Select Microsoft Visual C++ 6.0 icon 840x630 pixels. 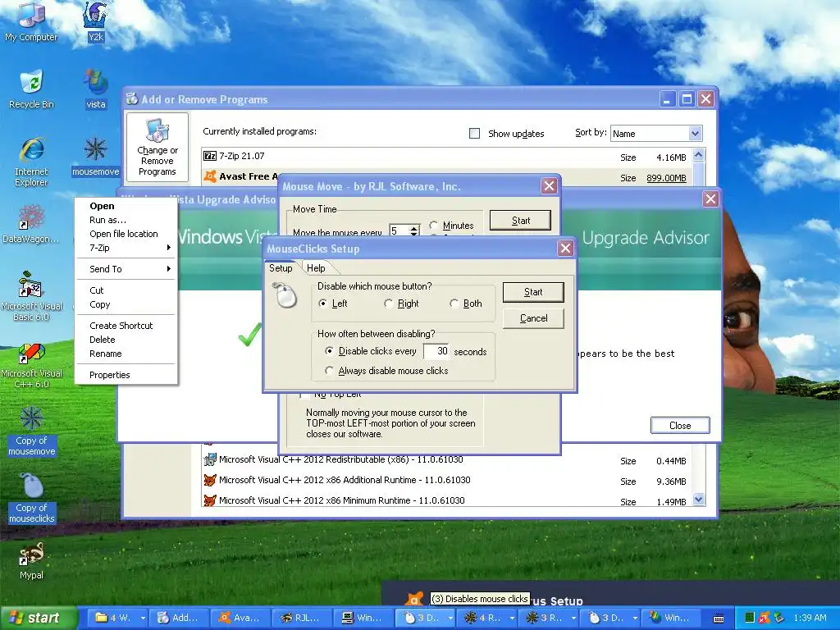[31, 365]
